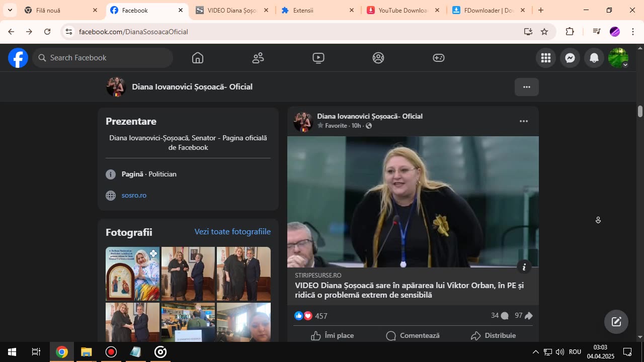
Task: Switch to the VIDEO Diana Șoșoacă tab
Action: (232, 10)
